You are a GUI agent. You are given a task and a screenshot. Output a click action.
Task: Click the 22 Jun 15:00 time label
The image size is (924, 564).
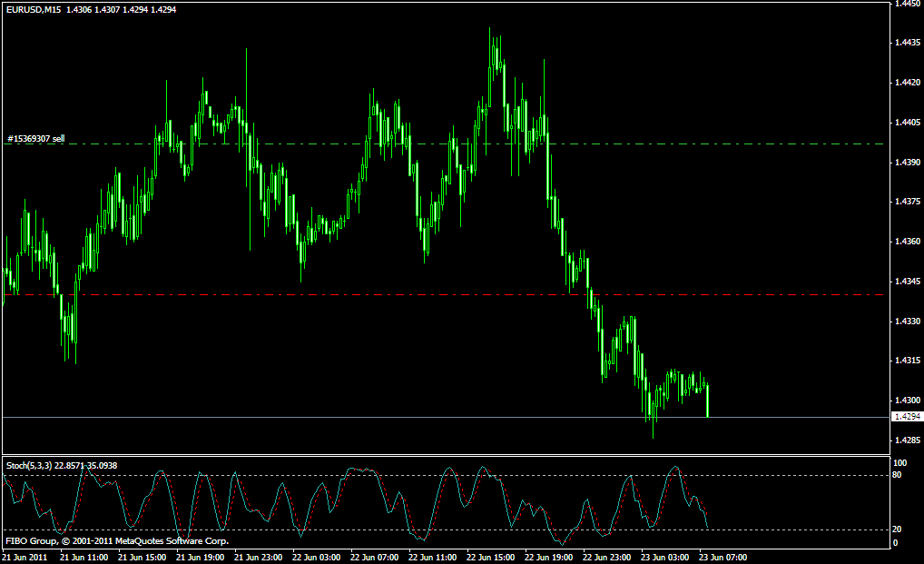[x=490, y=558]
